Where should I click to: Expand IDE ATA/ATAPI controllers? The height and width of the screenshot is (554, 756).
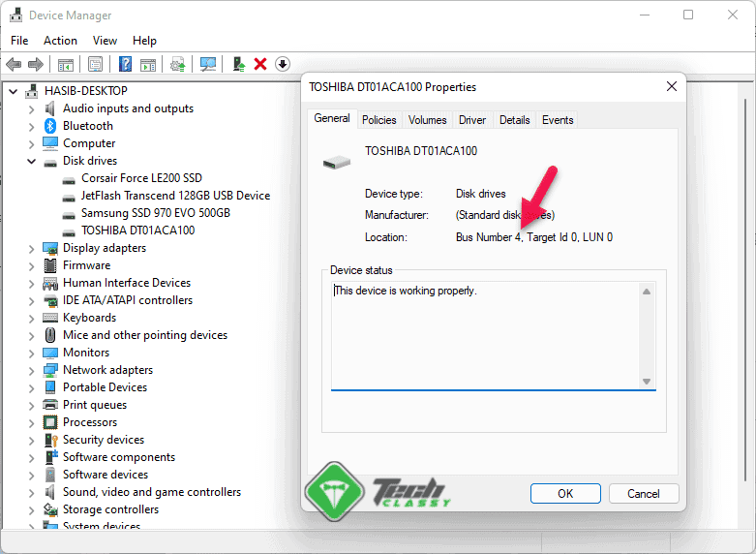pyautogui.click(x=31, y=300)
